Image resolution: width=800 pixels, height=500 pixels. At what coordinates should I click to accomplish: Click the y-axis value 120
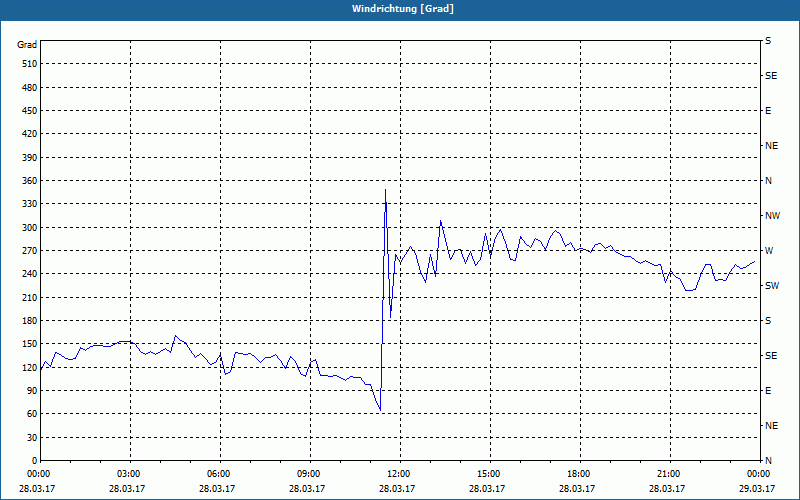(30, 367)
